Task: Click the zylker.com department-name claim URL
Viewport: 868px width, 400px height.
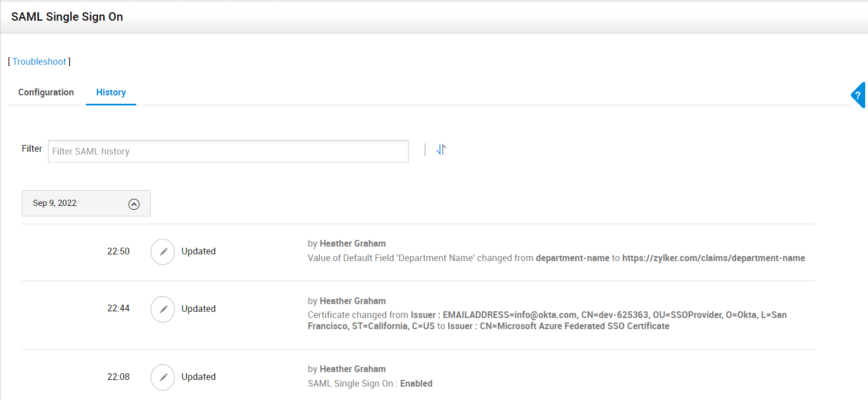Action: [713, 258]
